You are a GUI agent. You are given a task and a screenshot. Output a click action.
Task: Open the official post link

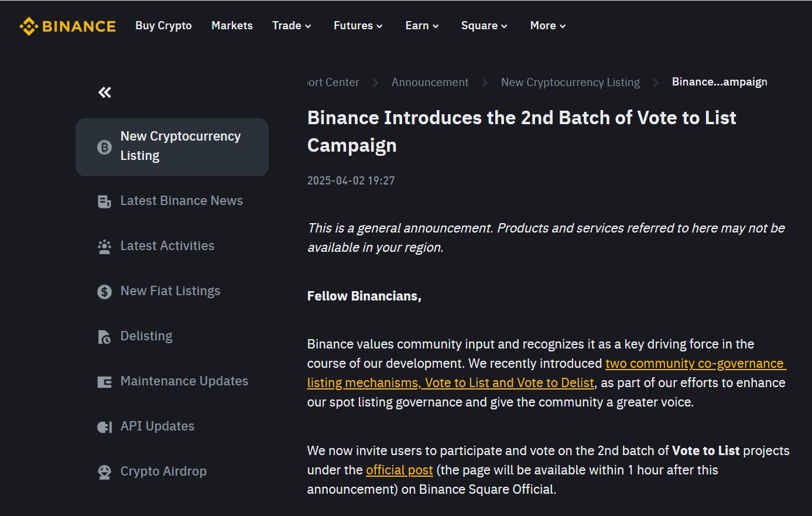[399, 470]
